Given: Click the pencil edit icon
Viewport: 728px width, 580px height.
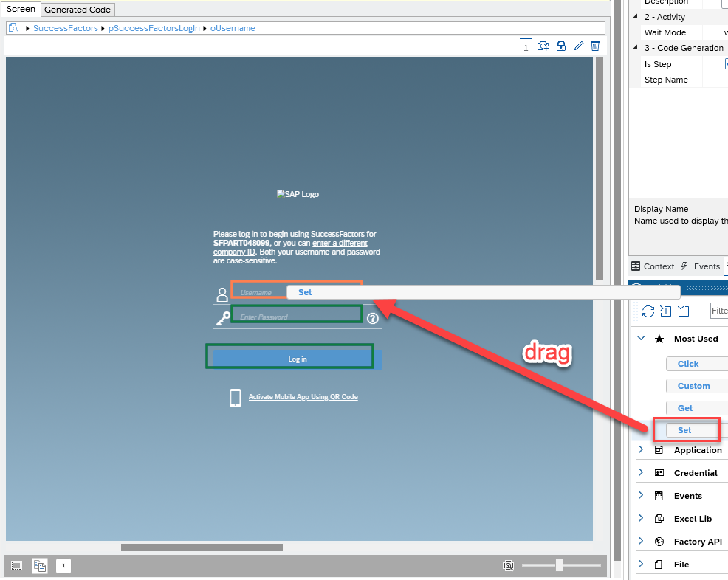Looking at the screenshot, I should [579, 46].
